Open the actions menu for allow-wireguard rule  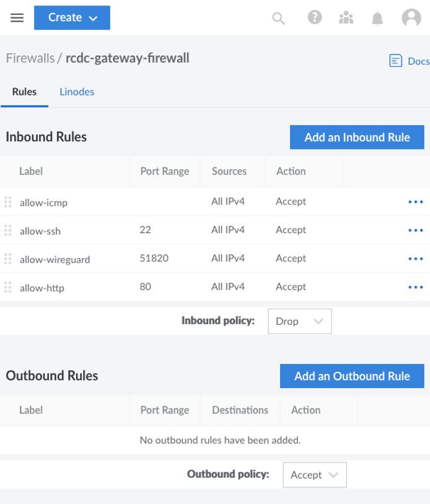[415, 259]
